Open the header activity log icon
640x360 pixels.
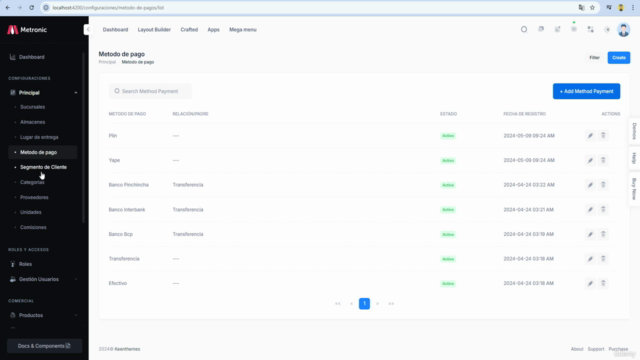click(557, 29)
